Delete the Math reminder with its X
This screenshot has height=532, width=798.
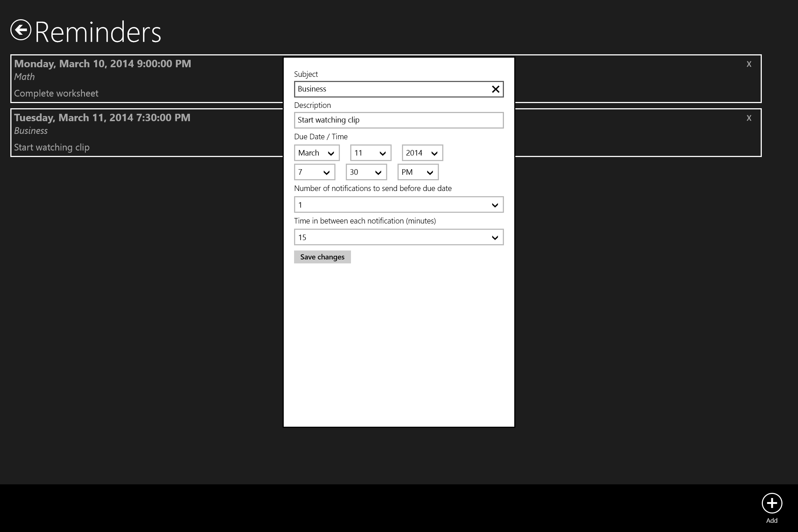pos(749,64)
